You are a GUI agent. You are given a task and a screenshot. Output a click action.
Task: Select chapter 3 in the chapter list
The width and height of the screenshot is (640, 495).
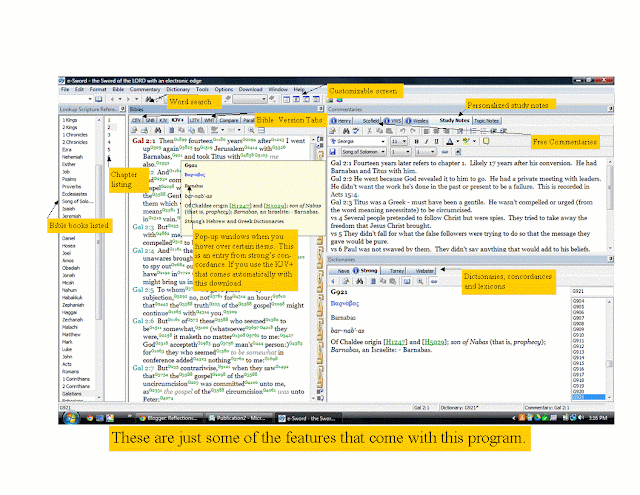[109, 135]
